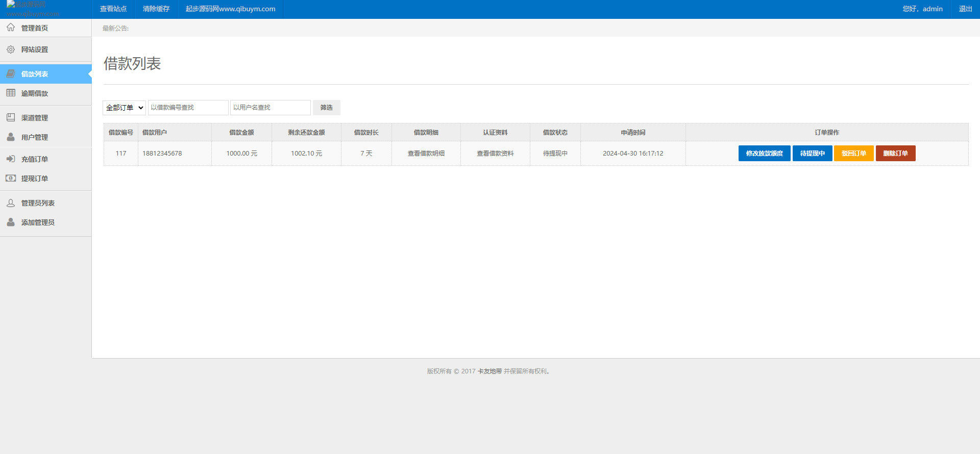Viewport: 980px width, 454px height.
Task: View loan details via 查看借款明细
Action: pyautogui.click(x=426, y=154)
